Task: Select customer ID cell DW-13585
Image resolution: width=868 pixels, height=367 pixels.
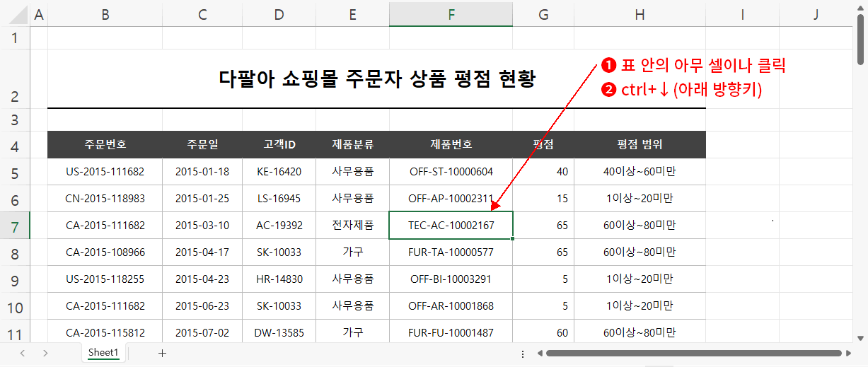Action: coord(279,332)
